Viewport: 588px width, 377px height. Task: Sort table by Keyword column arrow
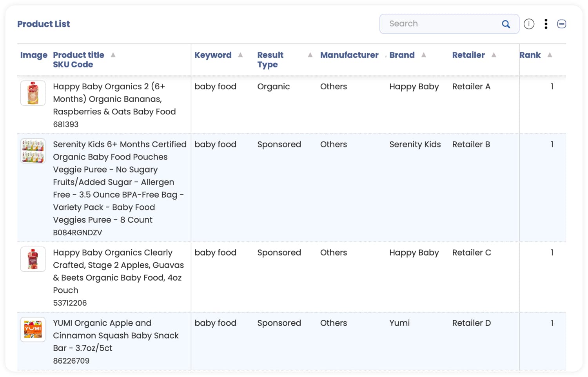[240, 55]
